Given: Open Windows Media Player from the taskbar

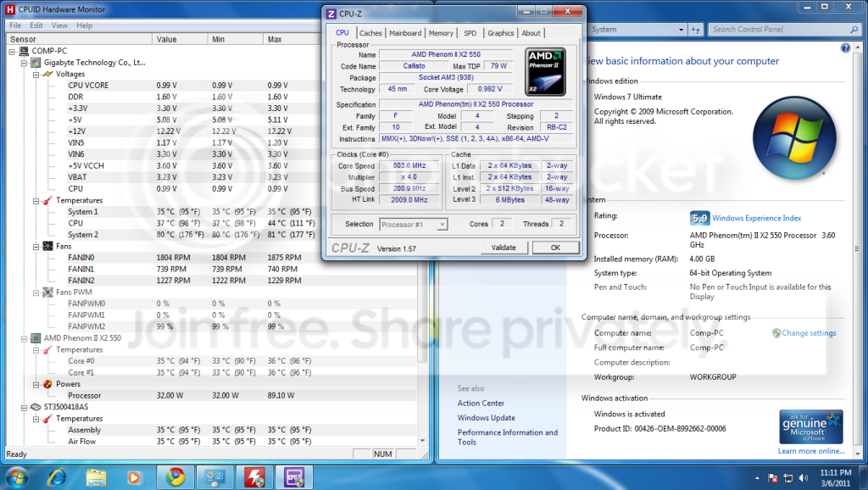Looking at the screenshot, I should 134,476.
